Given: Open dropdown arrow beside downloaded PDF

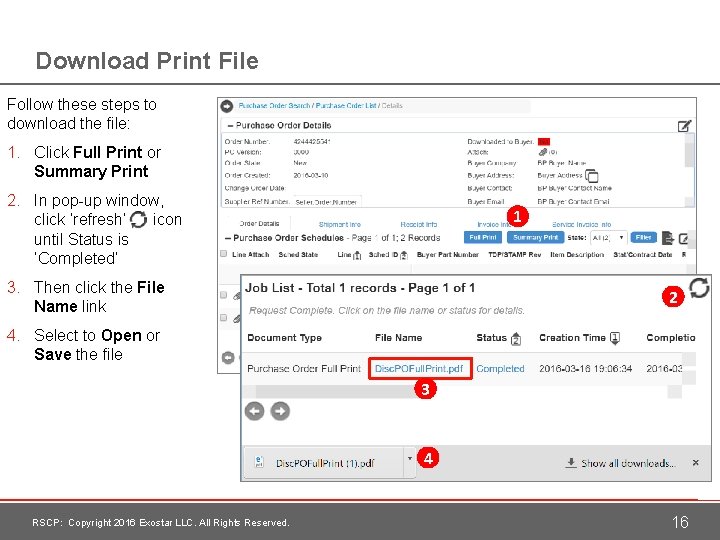Looking at the screenshot, I should click(x=410, y=458).
